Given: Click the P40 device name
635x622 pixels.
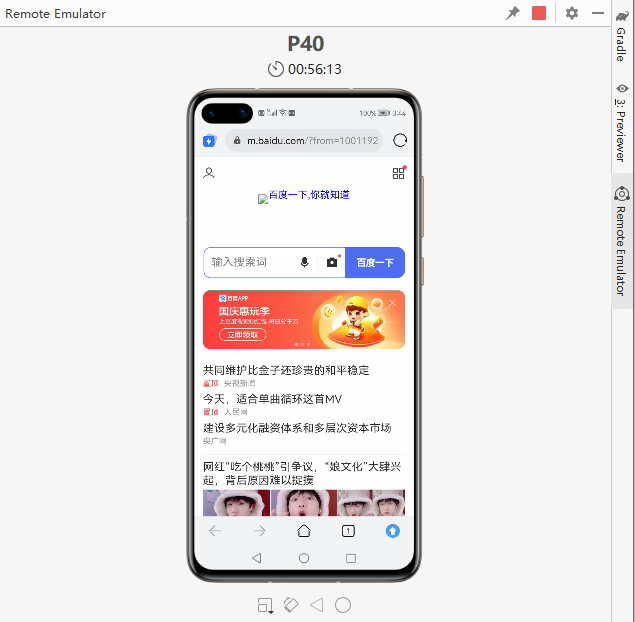Looking at the screenshot, I should [306, 44].
